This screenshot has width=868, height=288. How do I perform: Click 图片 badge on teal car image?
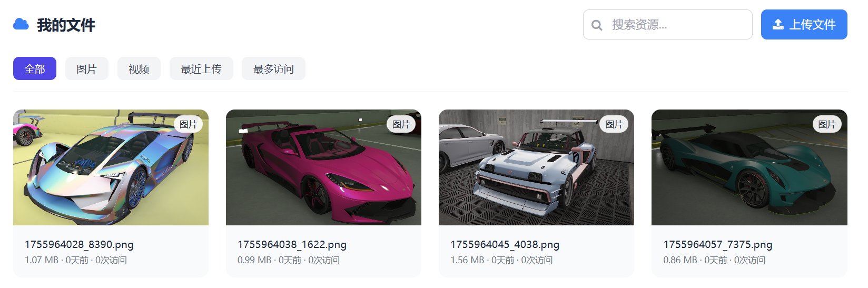(827, 124)
